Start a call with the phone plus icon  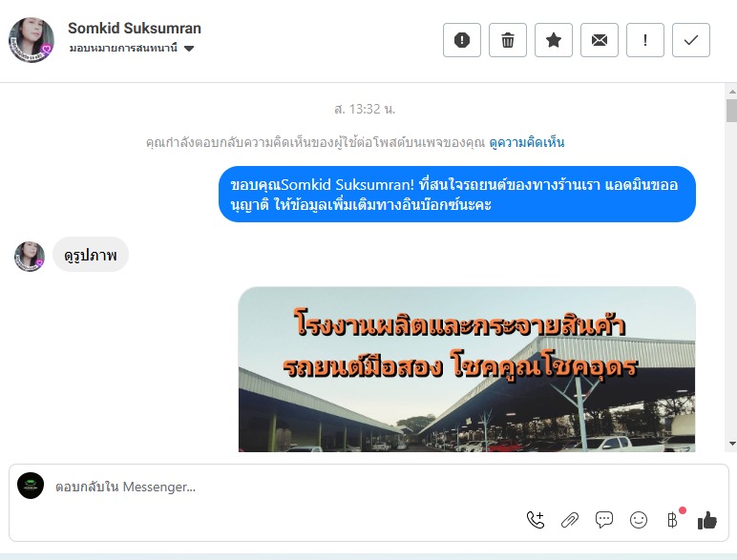pos(536,520)
